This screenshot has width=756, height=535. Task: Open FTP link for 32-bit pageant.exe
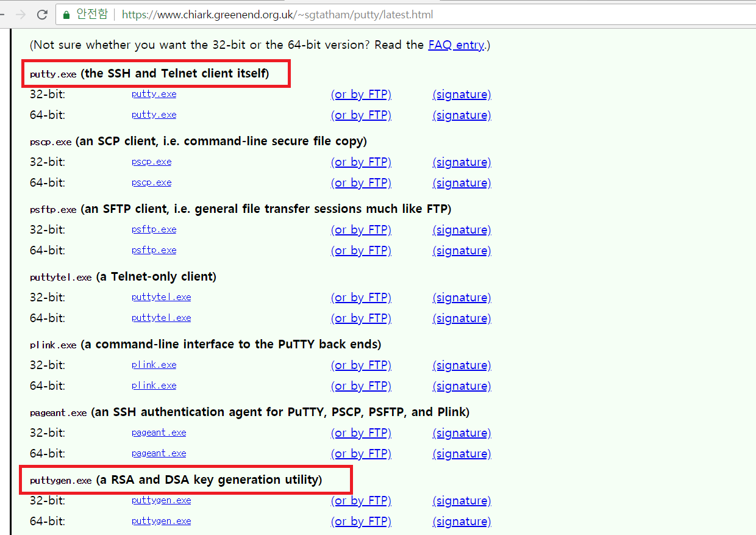tap(361, 433)
